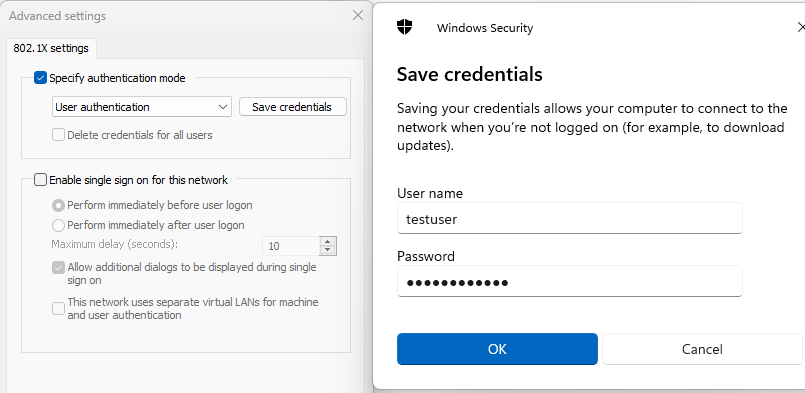Check Allow additional dialogs during single sign on

pyautogui.click(x=59, y=268)
